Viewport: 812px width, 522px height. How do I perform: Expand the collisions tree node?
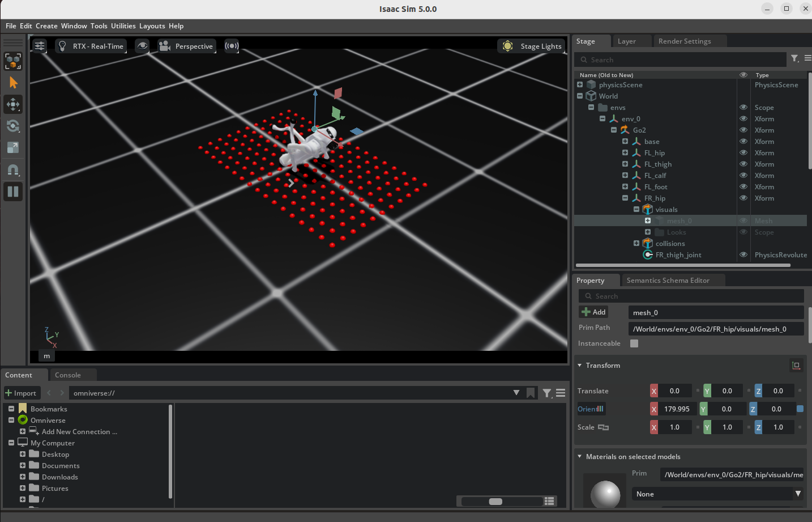(636, 243)
